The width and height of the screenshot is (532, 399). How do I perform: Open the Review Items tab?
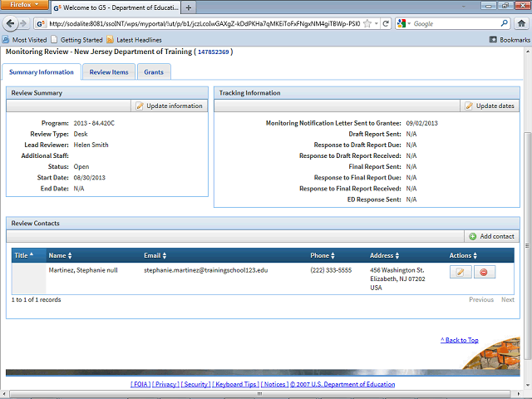[x=109, y=72]
